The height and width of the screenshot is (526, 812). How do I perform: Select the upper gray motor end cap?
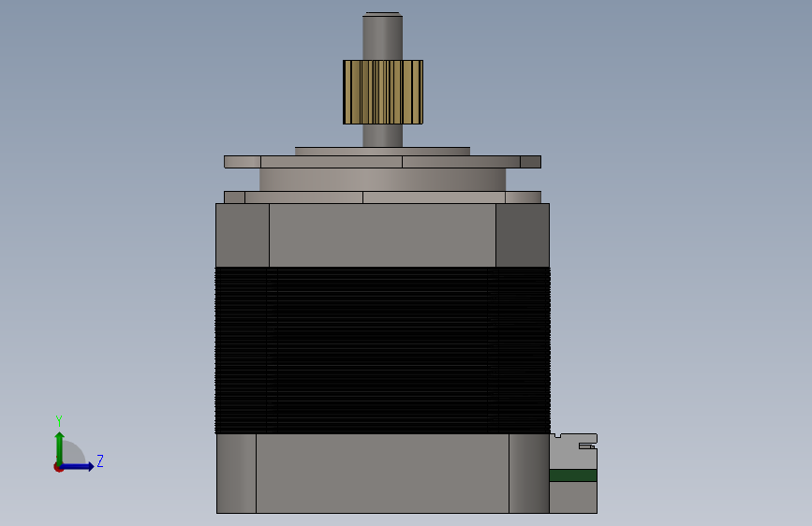point(383,235)
